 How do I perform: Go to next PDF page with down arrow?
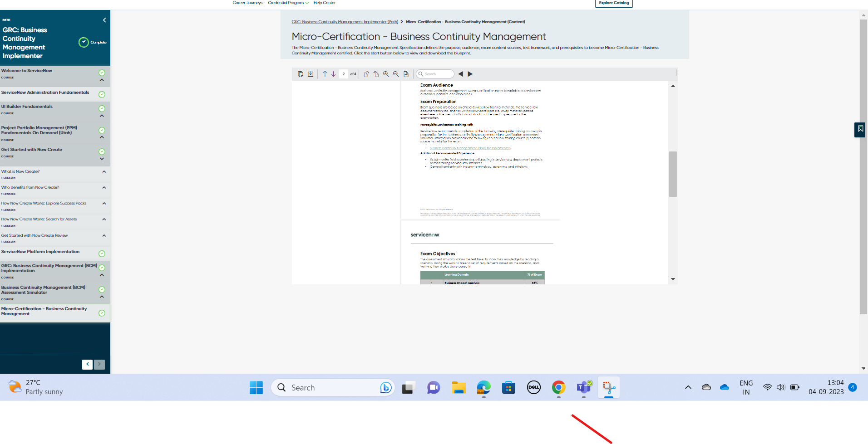pyautogui.click(x=333, y=74)
